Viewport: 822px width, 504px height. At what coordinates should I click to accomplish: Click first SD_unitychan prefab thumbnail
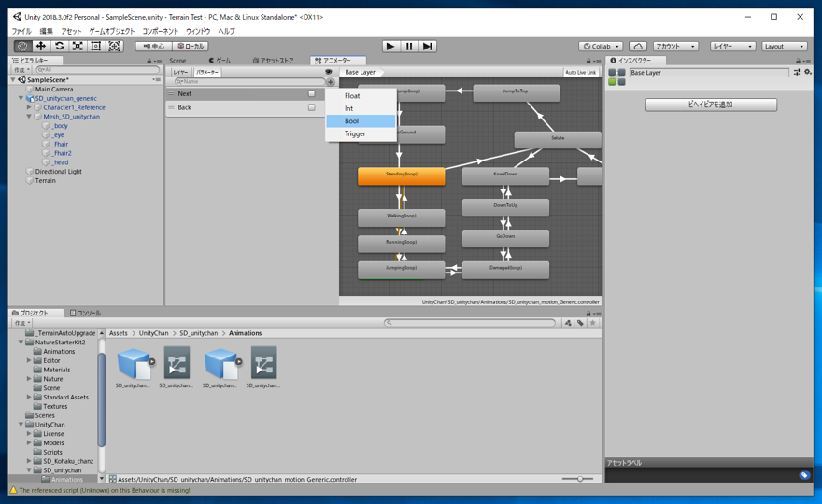click(x=134, y=362)
